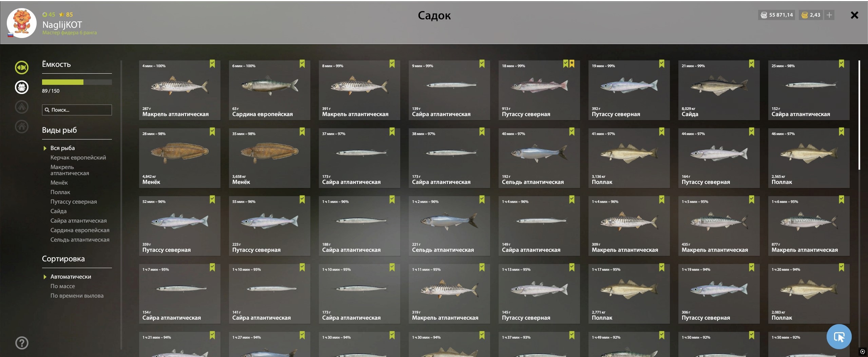Screen dimensions: 868x357
Task: Toggle bookmark on 287 g Макрель атлантическая card
Action: [x=212, y=64]
